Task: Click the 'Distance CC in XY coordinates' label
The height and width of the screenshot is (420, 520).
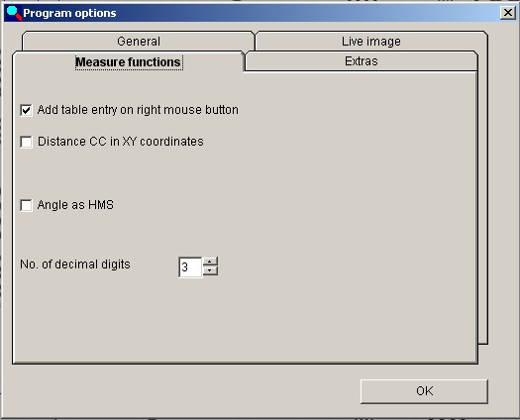Action: tap(121, 142)
